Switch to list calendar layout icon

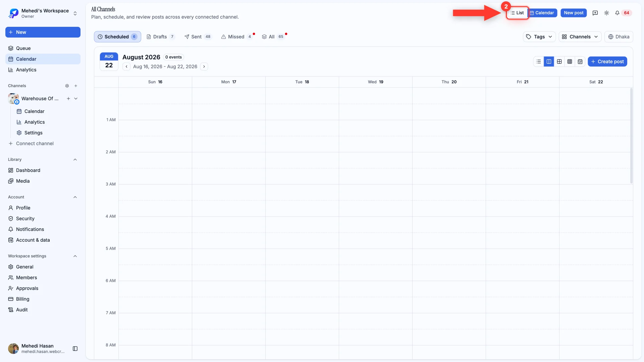(538, 62)
